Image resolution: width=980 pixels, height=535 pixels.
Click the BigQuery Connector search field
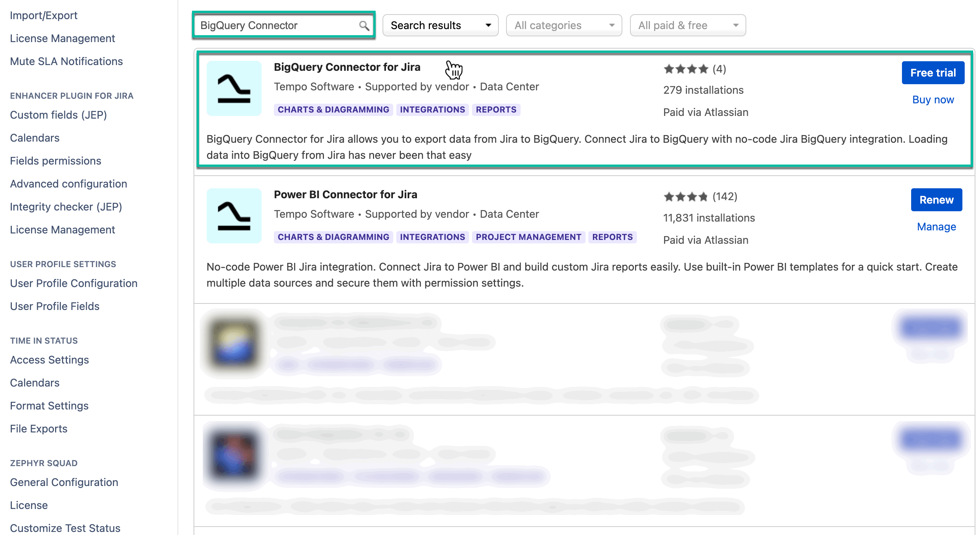tap(277, 26)
